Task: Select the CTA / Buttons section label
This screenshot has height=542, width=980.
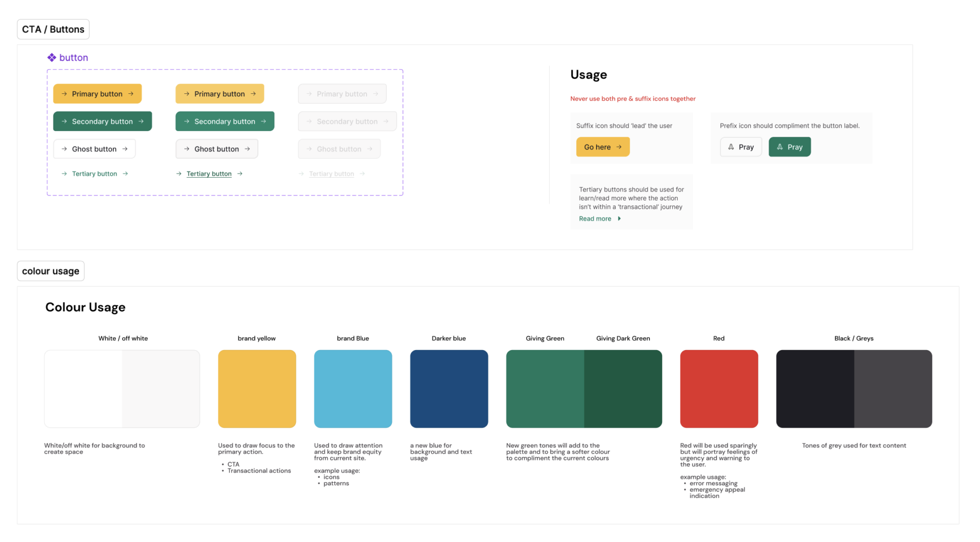Action: tap(53, 30)
